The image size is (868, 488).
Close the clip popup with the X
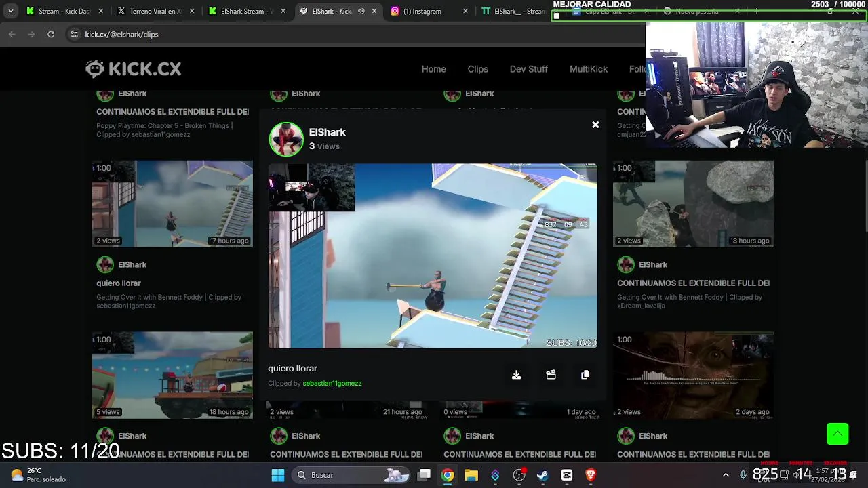595,125
